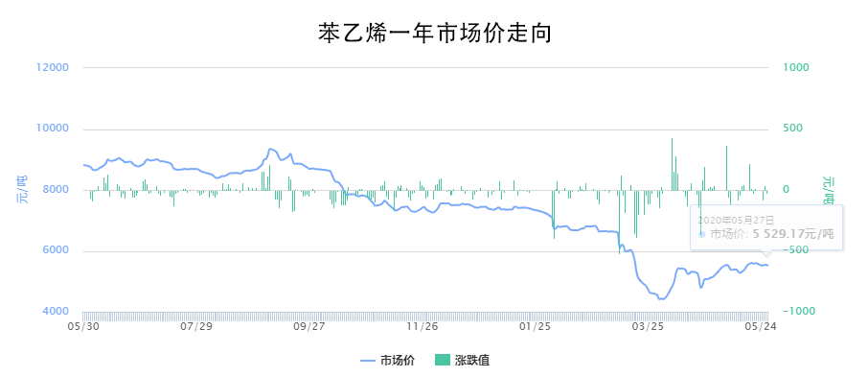Select the 11/26 x-axis date label

[x=423, y=326]
